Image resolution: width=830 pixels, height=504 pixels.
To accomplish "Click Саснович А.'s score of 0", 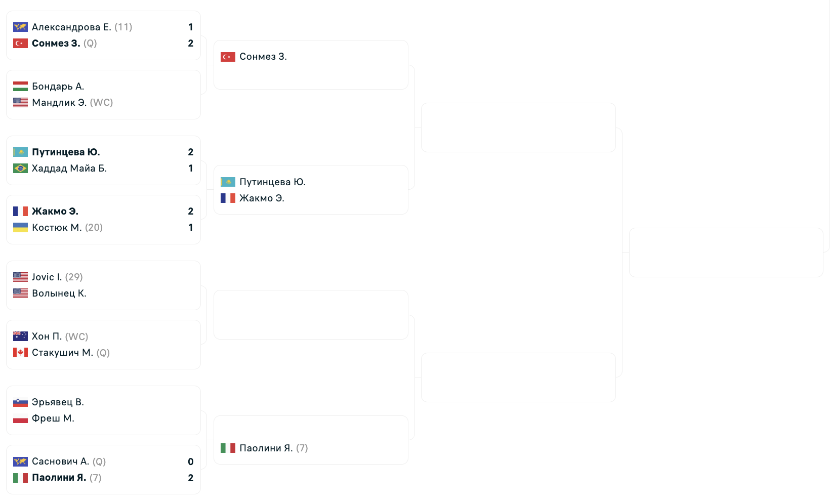I will click(190, 461).
